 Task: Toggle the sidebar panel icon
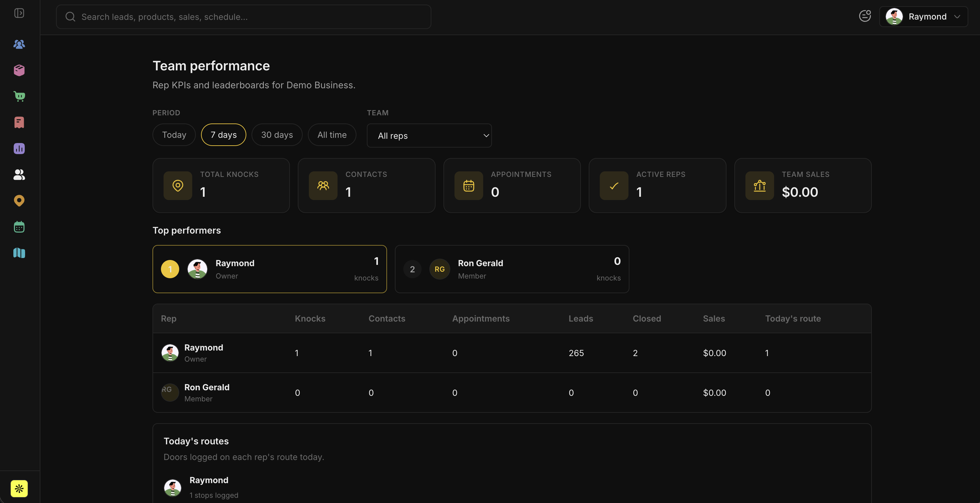tap(19, 13)
